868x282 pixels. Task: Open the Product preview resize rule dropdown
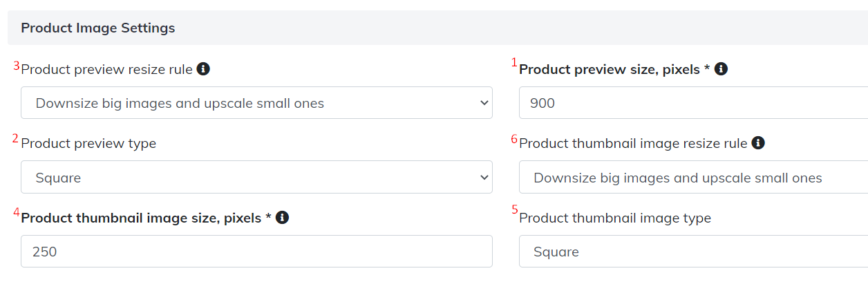pos(256,103)
